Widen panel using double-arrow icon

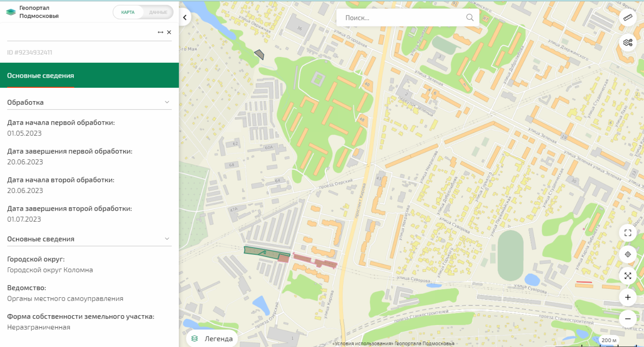(x=160, y=32)
